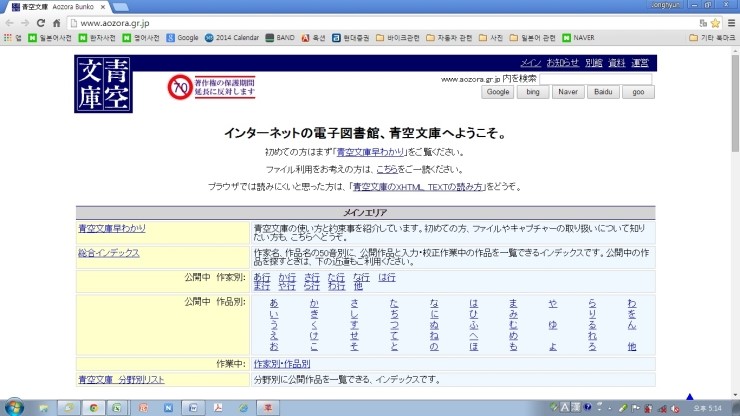Image resolution: width=740 pixels, height=416 pixels.
Task: Open the メイン item in the top navigation
Action: [x=531, y=63]
